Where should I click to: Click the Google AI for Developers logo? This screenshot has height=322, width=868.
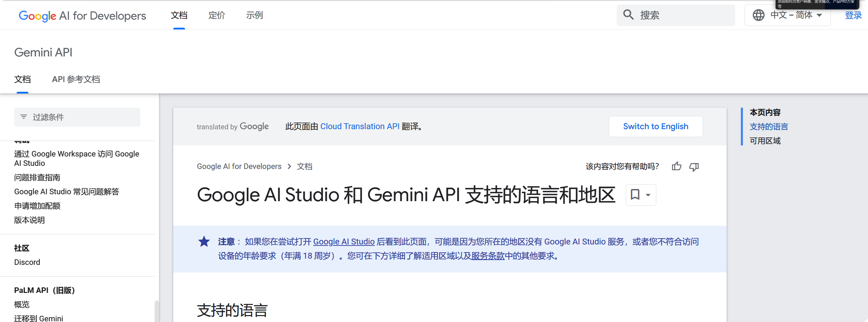point(82,16)
